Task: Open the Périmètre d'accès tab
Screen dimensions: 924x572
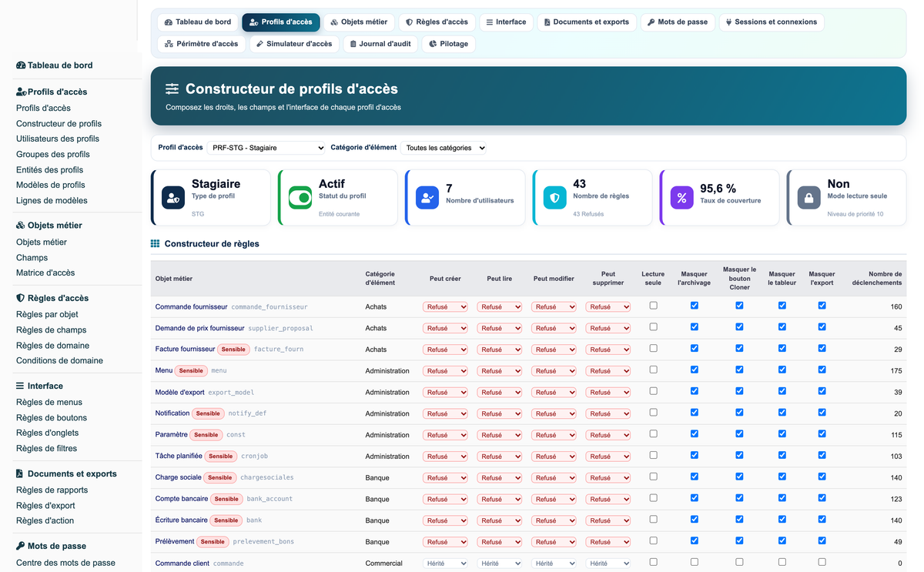Action: tap(202, 44)
